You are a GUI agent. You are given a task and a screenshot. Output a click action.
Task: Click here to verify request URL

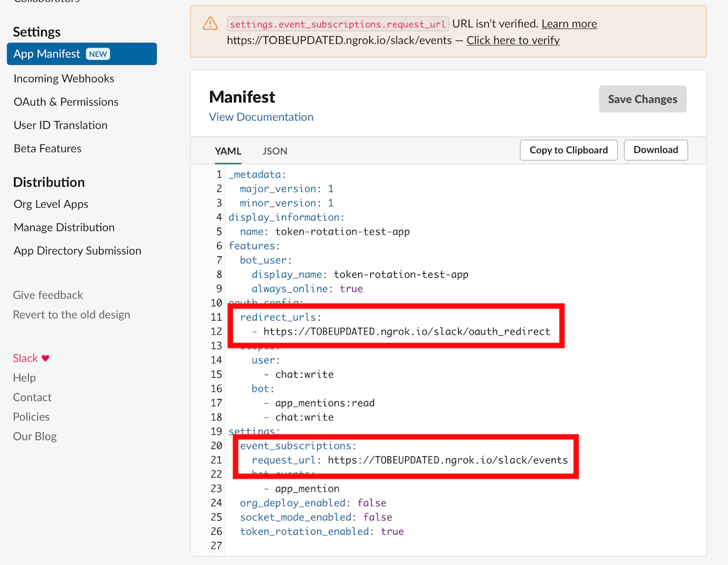[x=513, y=41]
